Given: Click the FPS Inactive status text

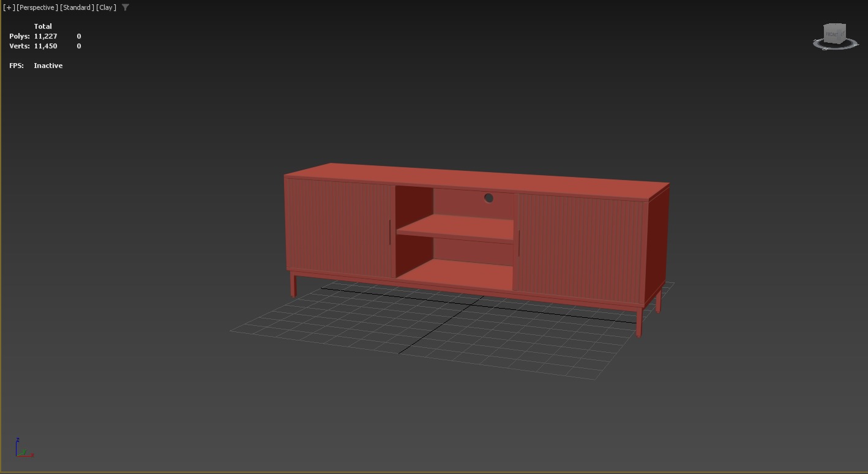Looking at the screenshot, I should pos(48,66).
